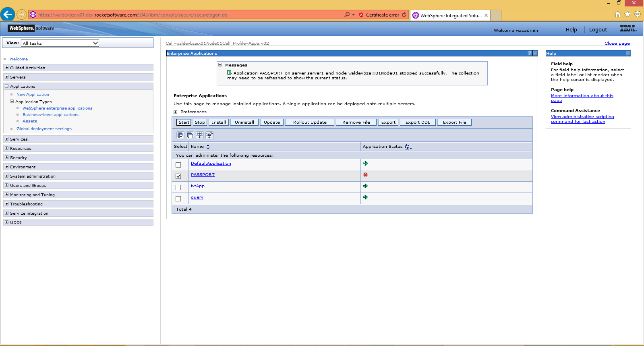Image resolution: width=644 pixels, height=346 pixels.
Task: Expand the Preferences section
Action: 175,112
